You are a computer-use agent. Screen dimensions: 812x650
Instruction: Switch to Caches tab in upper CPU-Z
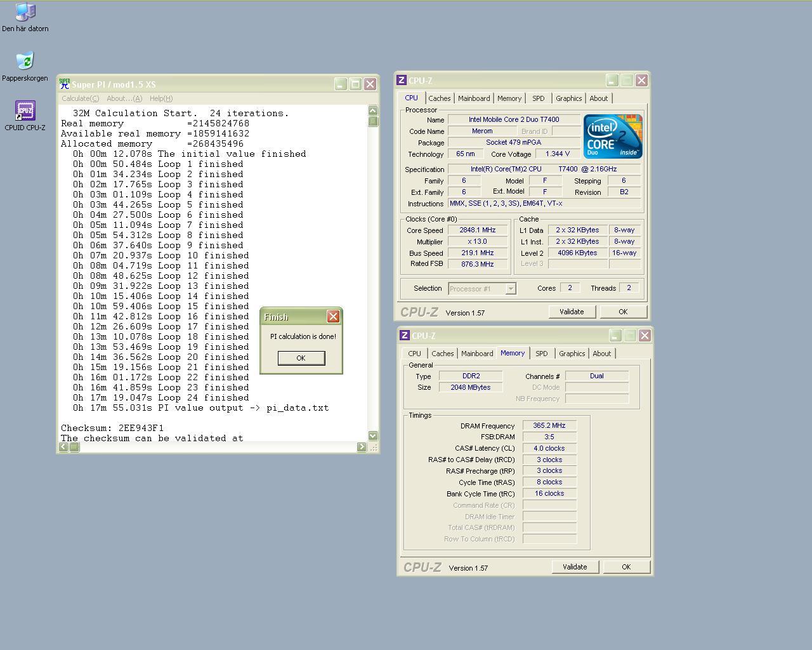(x=439, y=98)
